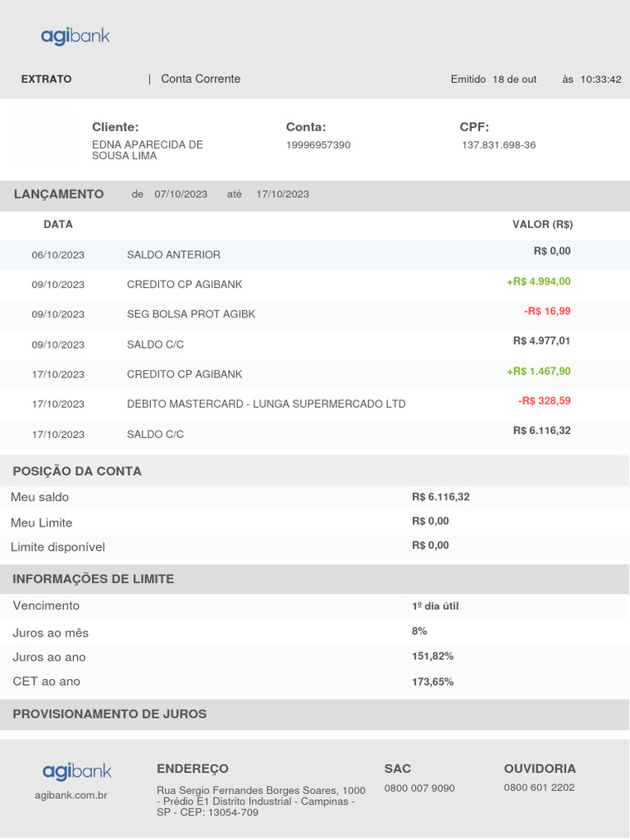Click the agibank logo in the footer
The image size is (630, 840).
tap(76, 771)
